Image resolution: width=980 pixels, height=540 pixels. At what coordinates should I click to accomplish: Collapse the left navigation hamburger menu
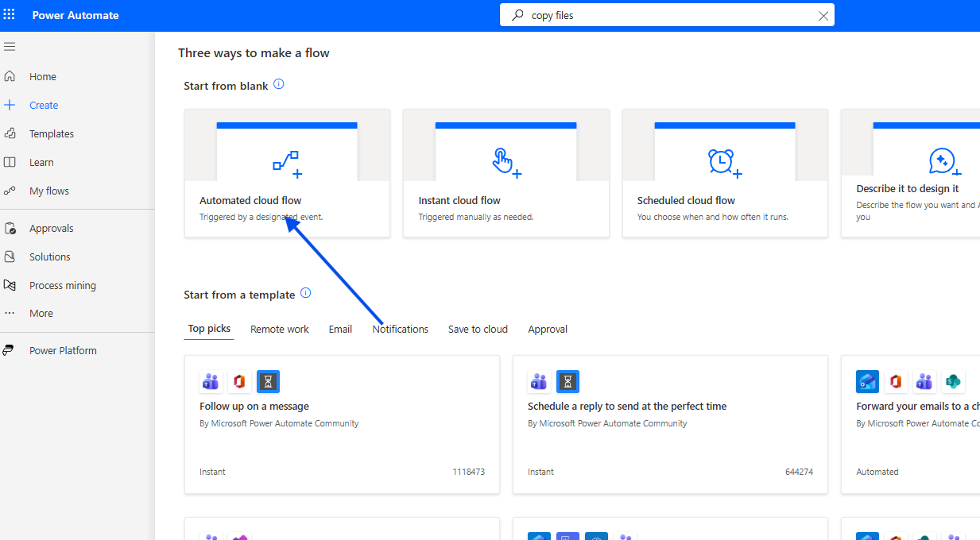(10, 47)
